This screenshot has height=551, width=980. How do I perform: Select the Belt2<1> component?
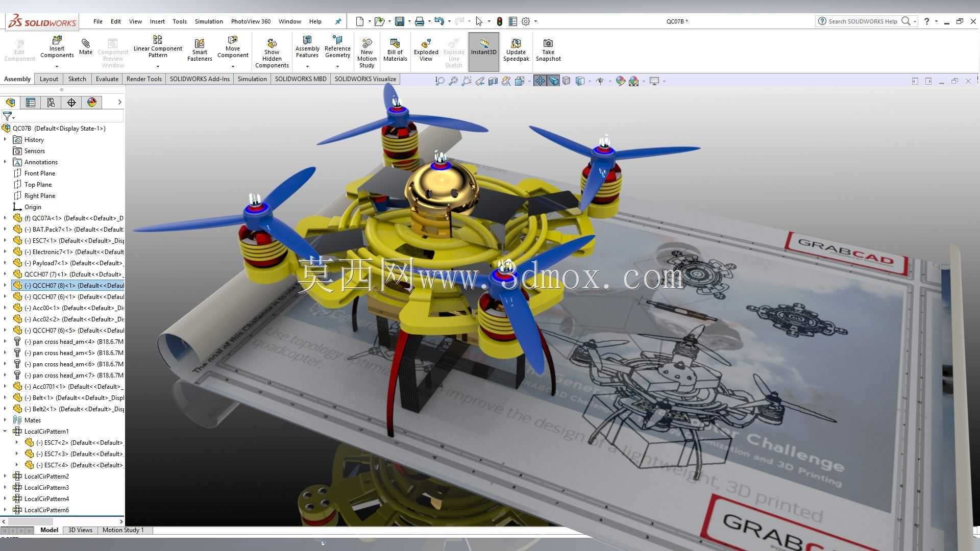click(68, 409)
